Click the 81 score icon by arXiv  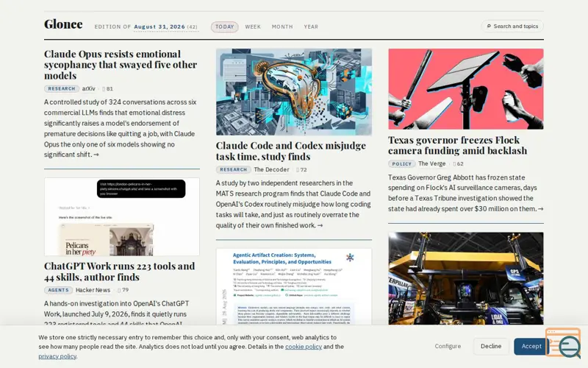coord(104,89)
